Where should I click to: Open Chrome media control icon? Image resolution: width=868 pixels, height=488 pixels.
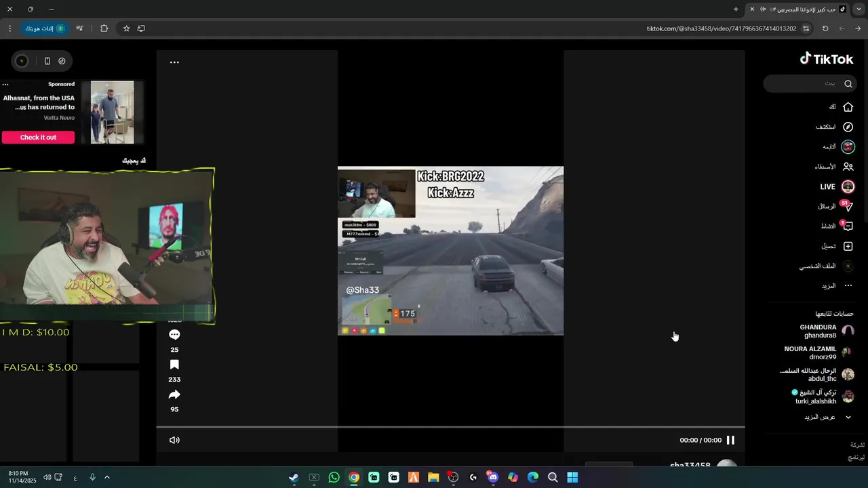click(x=80, y=28)
